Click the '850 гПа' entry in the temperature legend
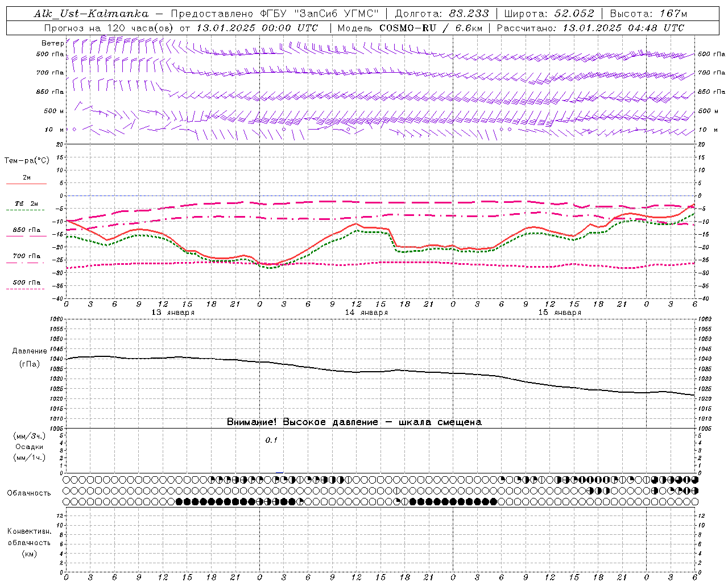The image size is (728, 582). (27, 230)
